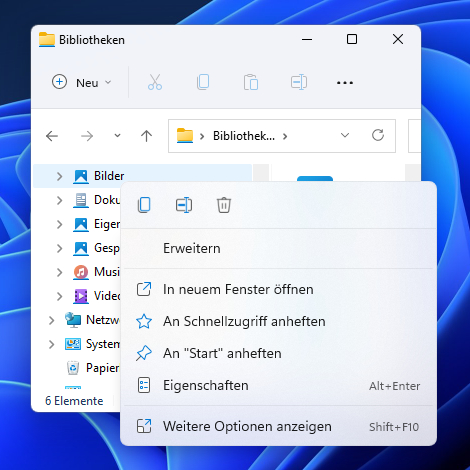Click the Musik library icon in tree
Screen dimensions: 470x470
point(81,272)
